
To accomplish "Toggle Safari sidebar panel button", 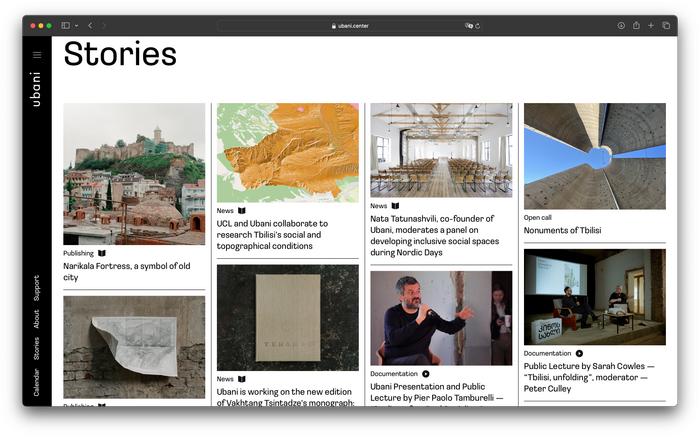I will click(x=66, y=25).
